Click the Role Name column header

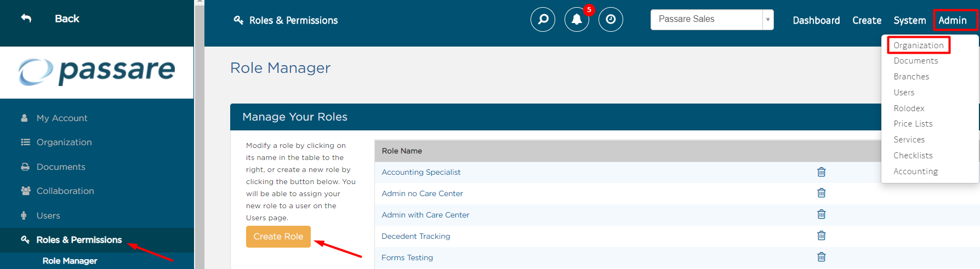(402, 151)
